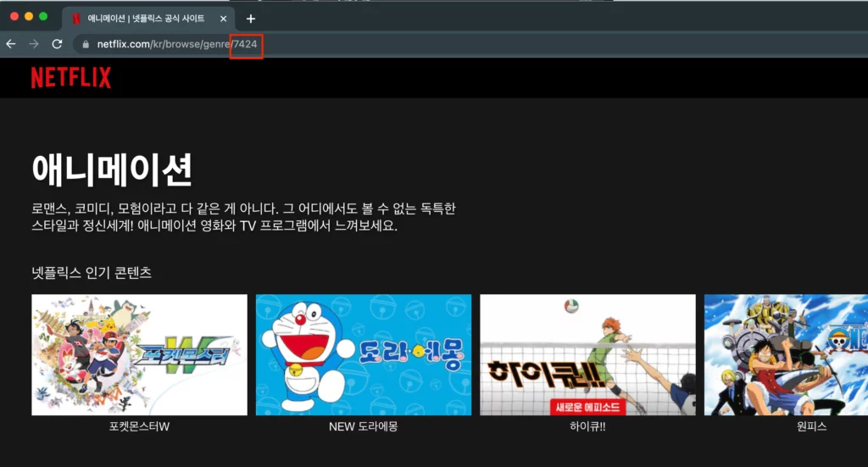
Task: Click the macOS green fullscreen window button
Action: pos(43,17)
